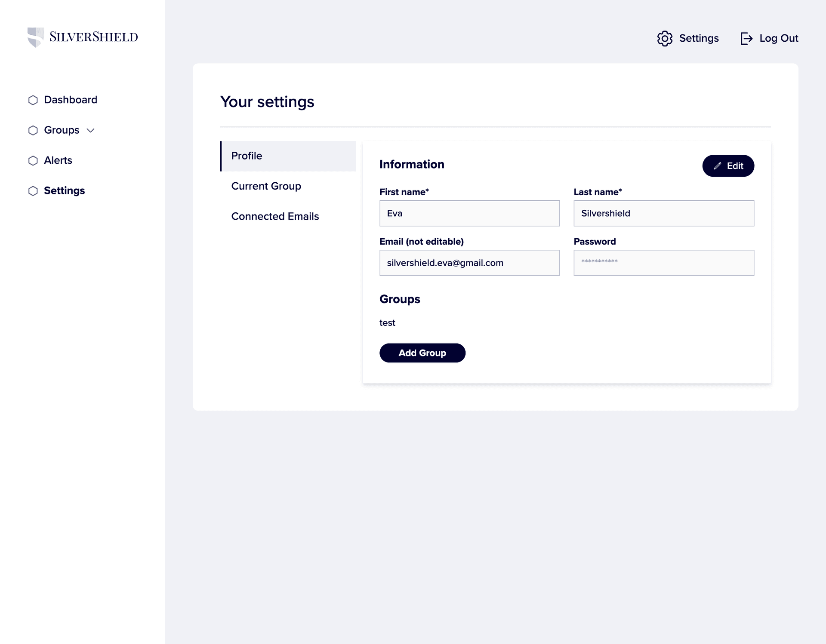Switch to the Profile tab
Image resolution: width=826 pixels, height=644 pixels.
coord(288,156)
